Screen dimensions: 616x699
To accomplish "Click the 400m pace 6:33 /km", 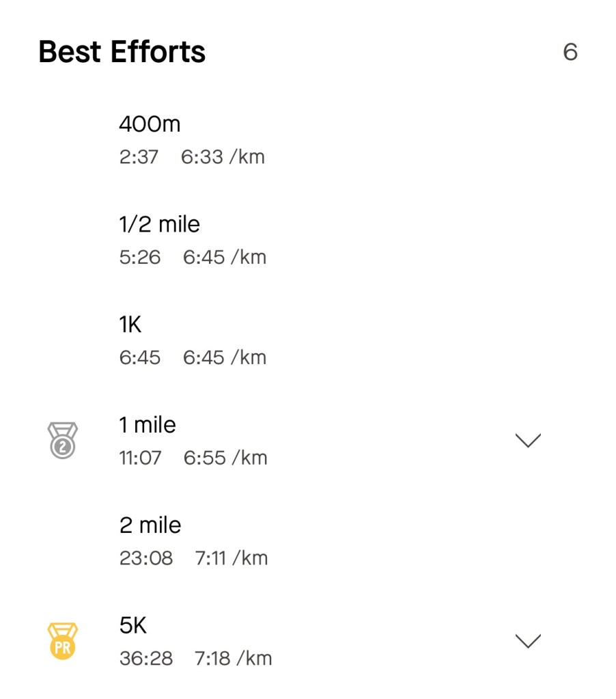I will click(x=223, y=157).
